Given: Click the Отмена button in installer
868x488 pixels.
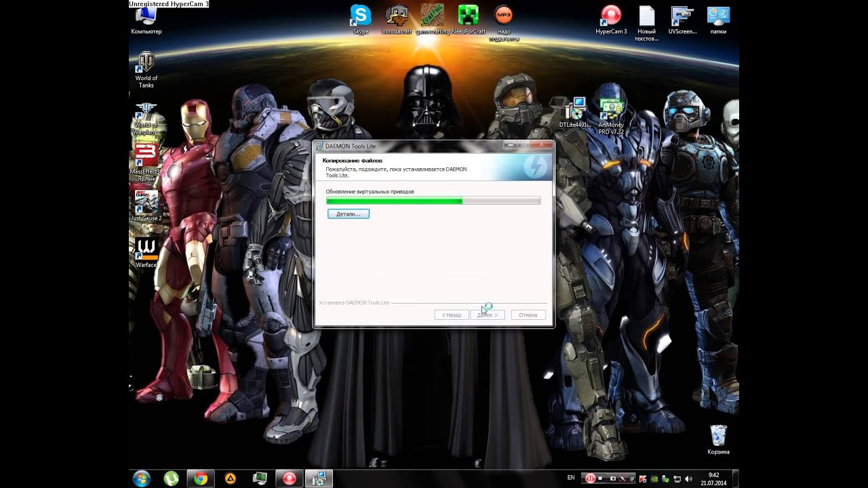Looking at the screenshot, I should pos(528,315).
